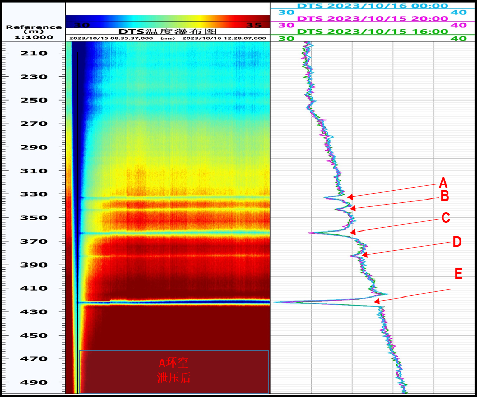This screenshot has height=397, width=478.
Task: Click depth label 370
Action: pyautogui.click(x=34, y=241)
